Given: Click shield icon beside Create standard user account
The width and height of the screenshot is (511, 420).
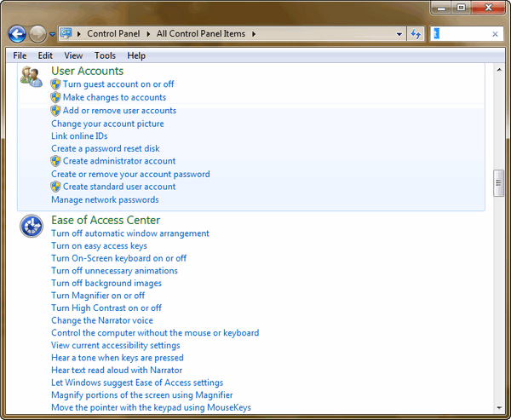Looking at the screenshot, I should tap(55, 187).
